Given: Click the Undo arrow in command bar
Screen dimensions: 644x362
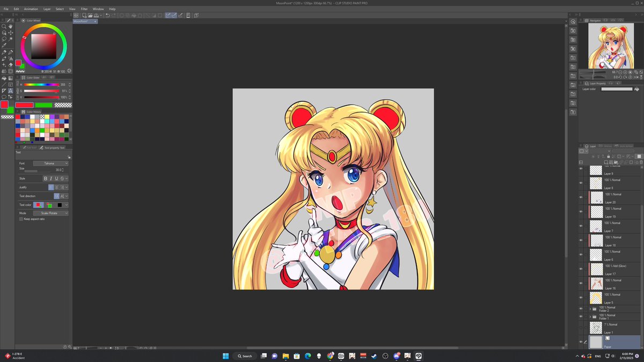Looking at the screenshot, I should pos(107,16).
